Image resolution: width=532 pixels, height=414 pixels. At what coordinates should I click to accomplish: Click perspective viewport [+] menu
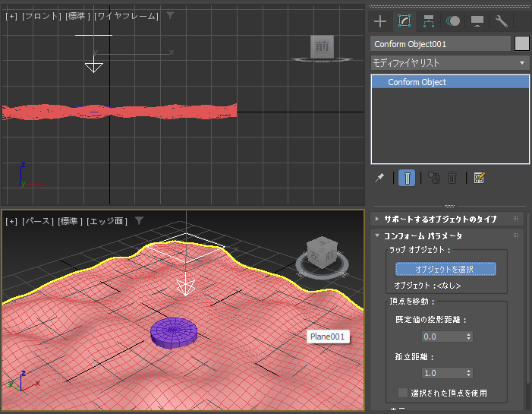pyautogui.click(x=11, y=221)
